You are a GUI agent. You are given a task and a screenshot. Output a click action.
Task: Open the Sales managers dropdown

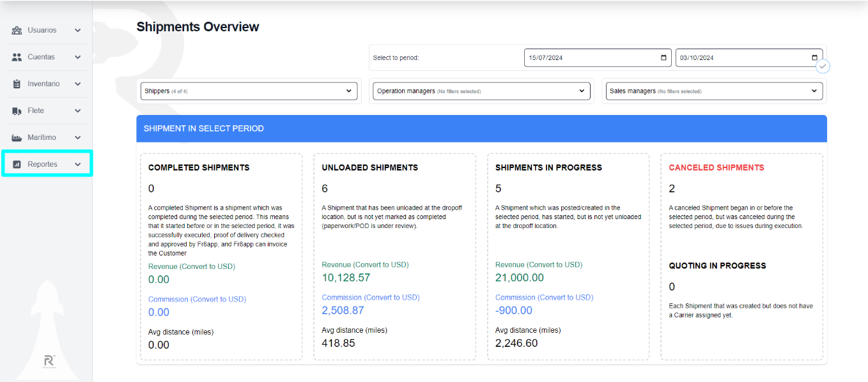tap(714, 91)
